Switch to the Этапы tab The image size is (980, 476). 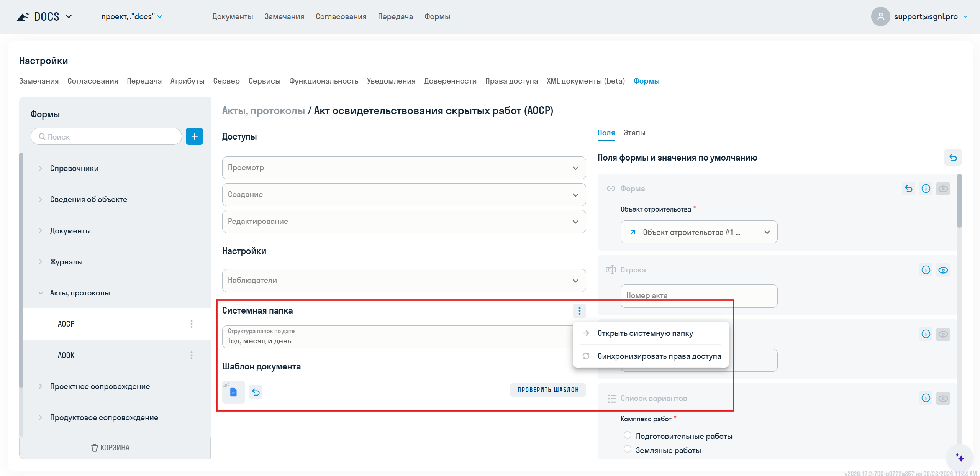pos(634,133)
